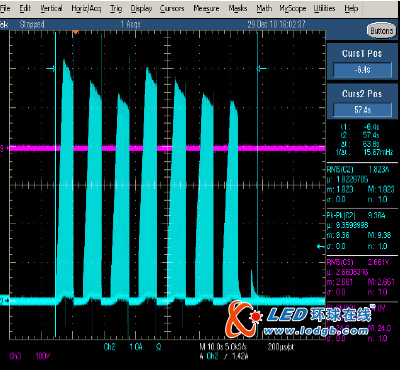Click the orange trigger position marker

click(76, 32)
